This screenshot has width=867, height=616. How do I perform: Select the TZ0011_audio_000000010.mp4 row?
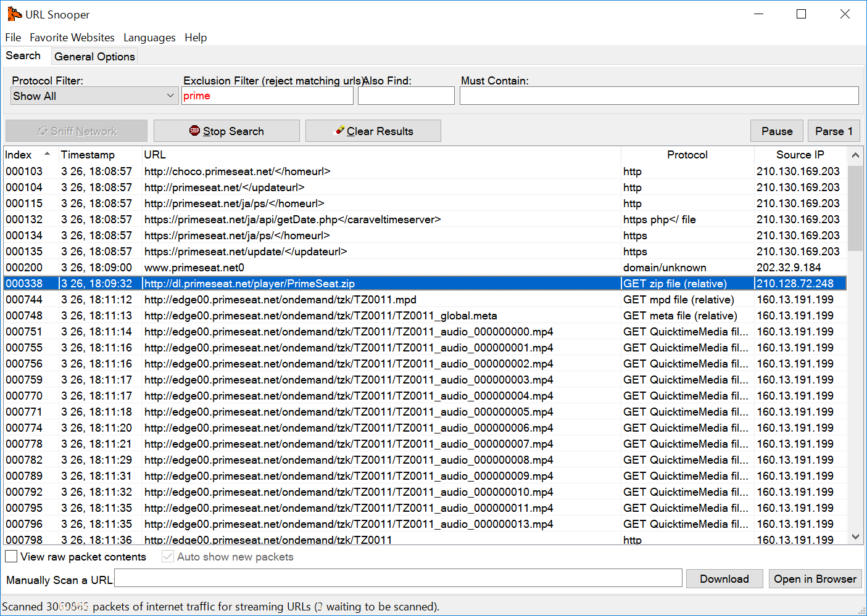coord(425,492)
